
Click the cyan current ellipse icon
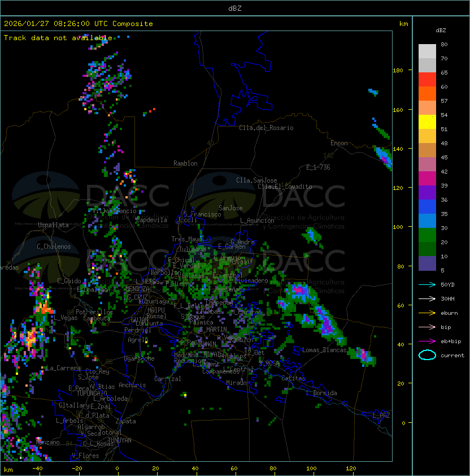click(x=427, y=355)
